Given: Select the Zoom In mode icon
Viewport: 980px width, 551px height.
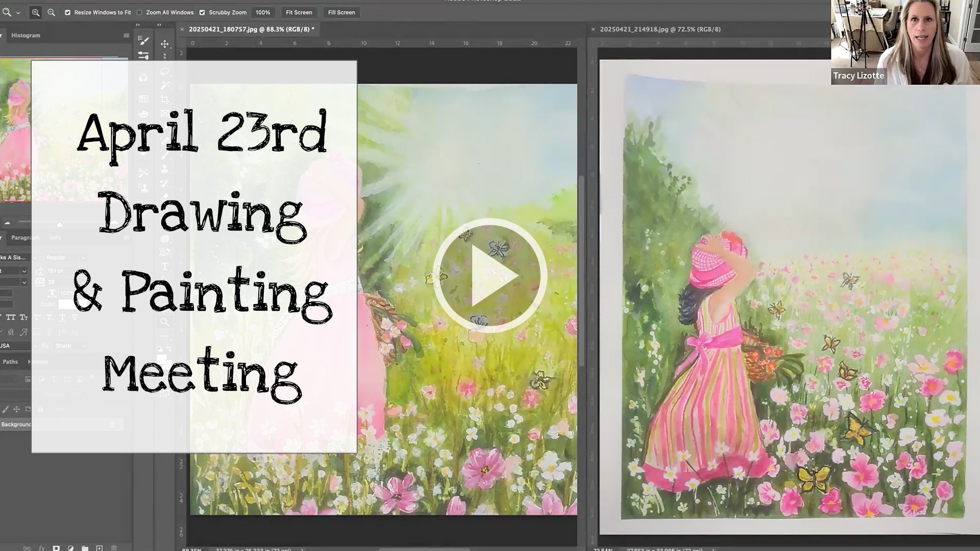Looking at the screenshot, I should pyautogui.click(x=35, y=12).
